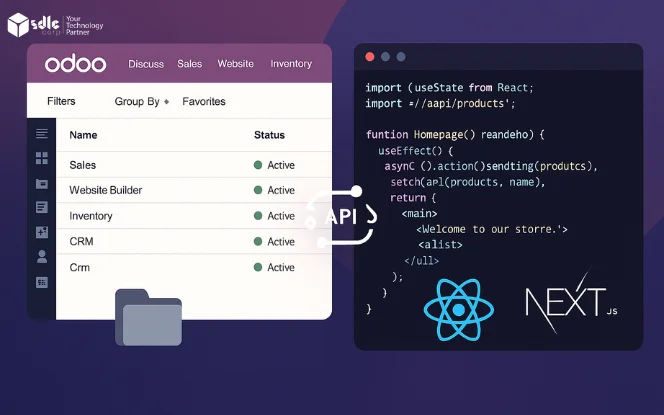Click the Active status of Sales
The width and height of the screenshot is (664, 415).
274,165
